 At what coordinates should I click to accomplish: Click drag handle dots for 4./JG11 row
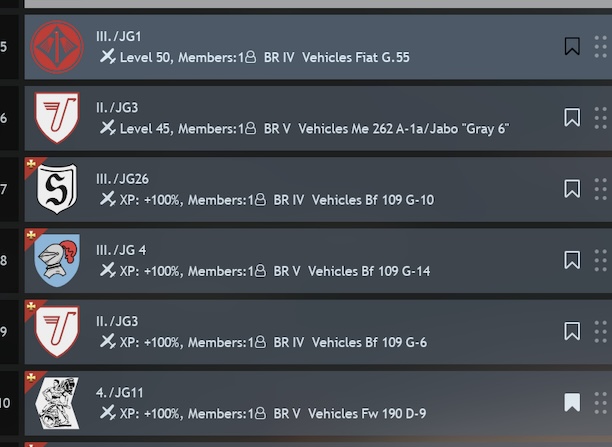point(601,403)
